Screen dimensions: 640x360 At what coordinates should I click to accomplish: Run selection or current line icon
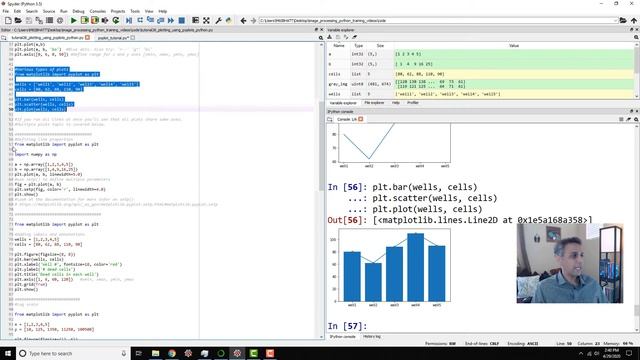point(105,20)
